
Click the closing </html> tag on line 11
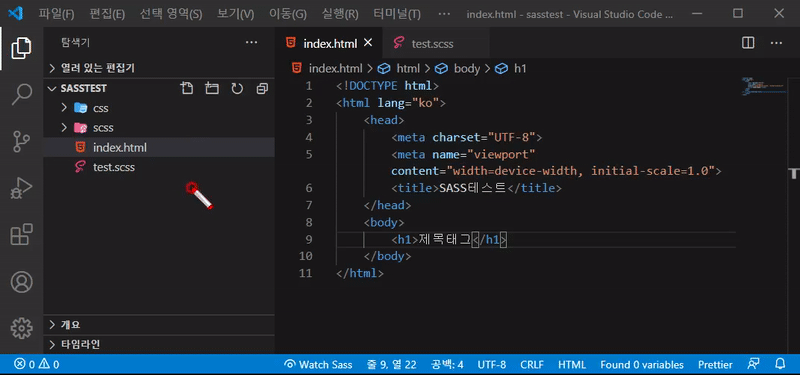[x=360, y=273]
